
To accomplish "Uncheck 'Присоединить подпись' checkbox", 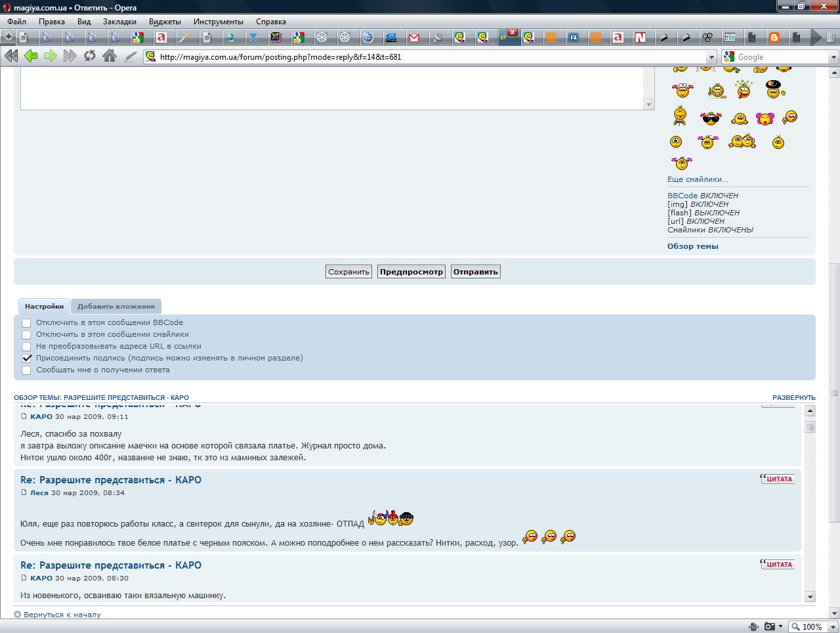I will (x=26, y=359).
